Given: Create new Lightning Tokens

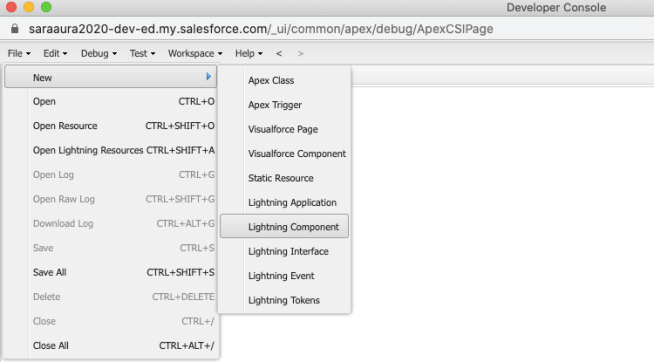Looking at the screenshot, I should 284,300.
